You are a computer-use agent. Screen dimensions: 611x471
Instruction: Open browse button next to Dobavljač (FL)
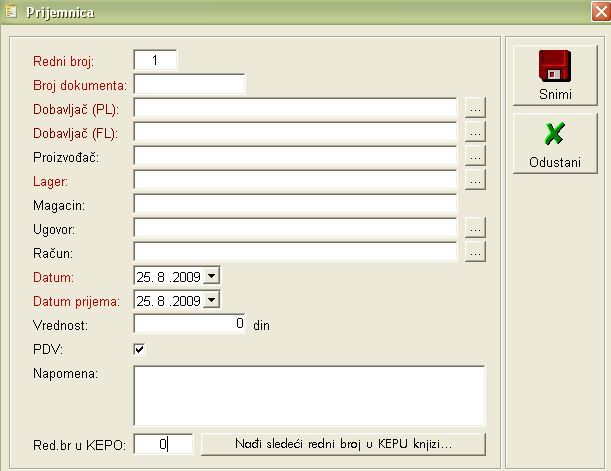(475, 132)
